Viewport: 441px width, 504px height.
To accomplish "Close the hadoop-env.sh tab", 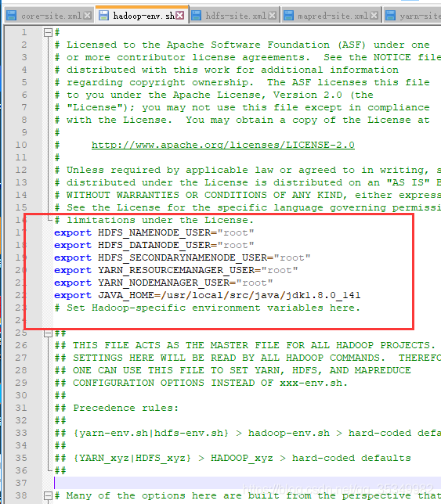I will point(180,15).
